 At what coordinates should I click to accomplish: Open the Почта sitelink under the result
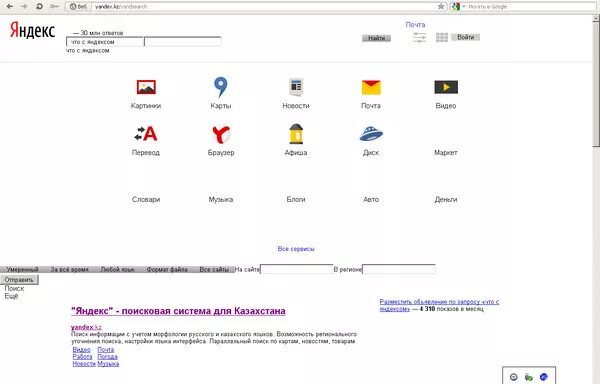[106, 350]
